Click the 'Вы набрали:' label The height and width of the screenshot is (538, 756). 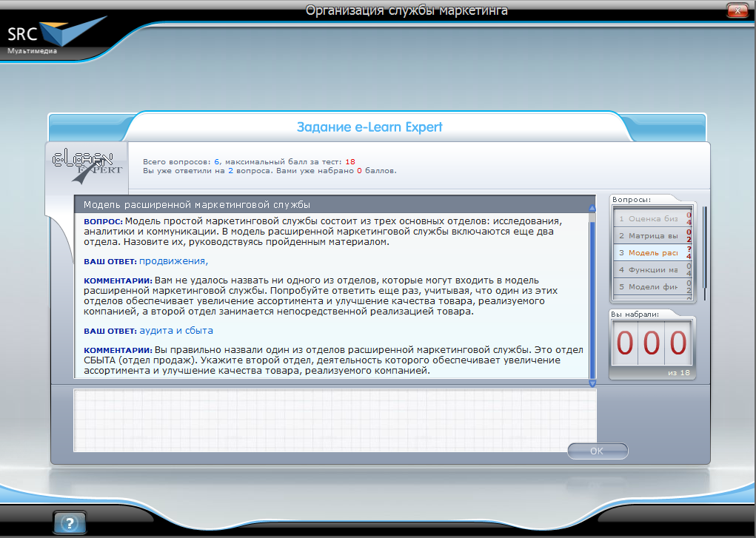(x=635, y=315)
